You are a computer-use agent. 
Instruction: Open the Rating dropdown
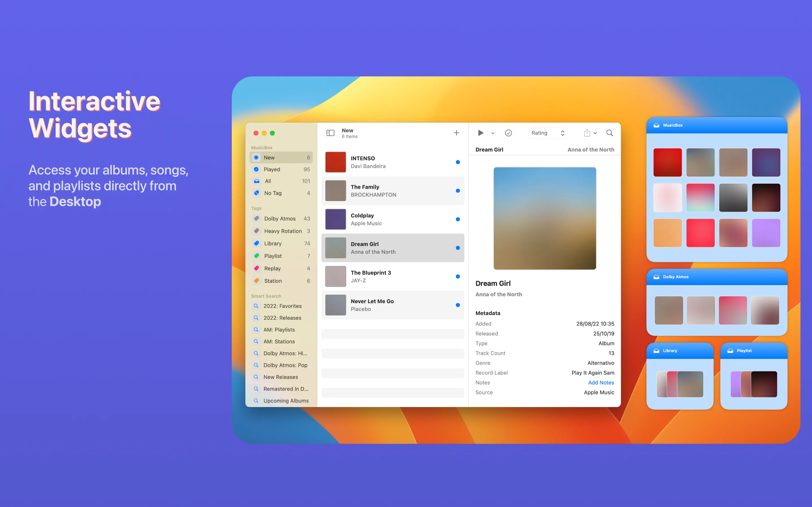pyautogui.click(x=548, y=133)
